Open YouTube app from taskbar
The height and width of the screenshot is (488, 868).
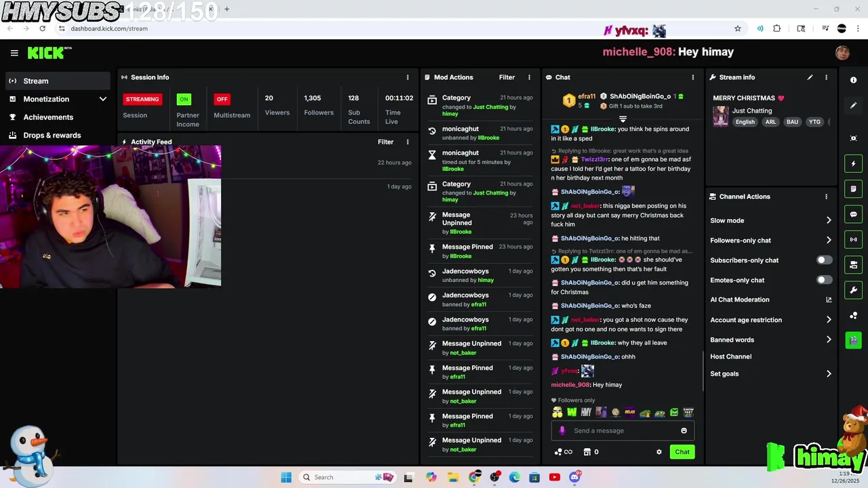[x=555, y=477]
